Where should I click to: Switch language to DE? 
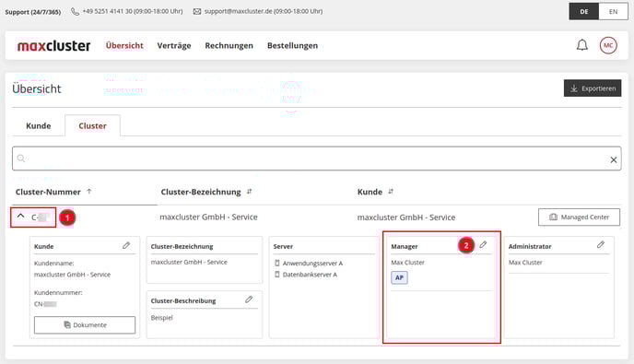click(584, 12)
